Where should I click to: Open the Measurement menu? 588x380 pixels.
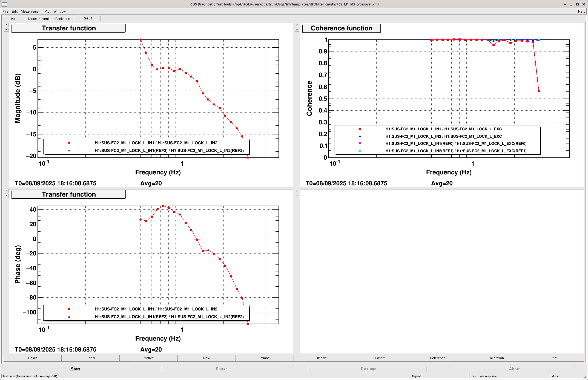pyautogui.click(x=31, y=11)
